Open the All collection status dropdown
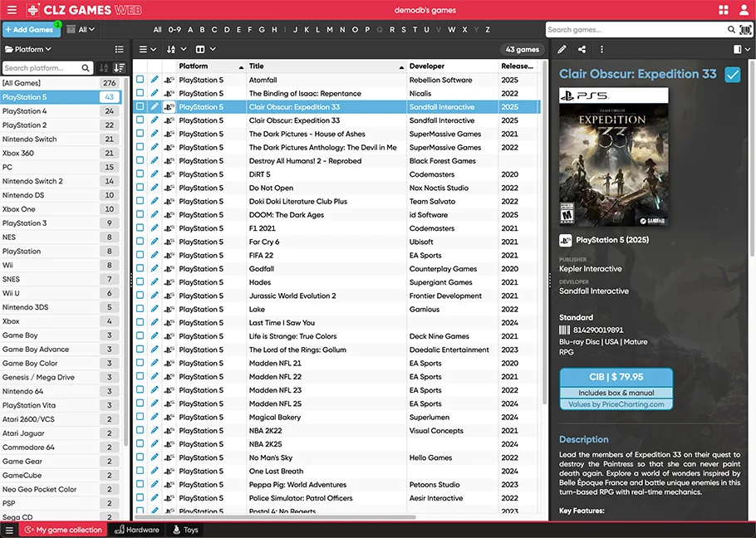This screenshot has width=756, height=538. [x=81, y=29]
